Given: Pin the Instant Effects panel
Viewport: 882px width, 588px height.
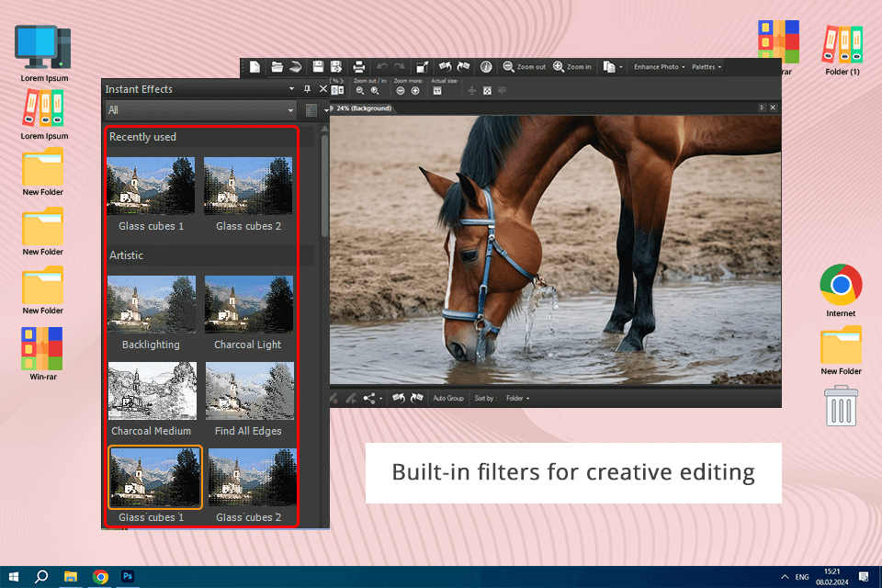Looking at the screenshot, I should 307,89.
